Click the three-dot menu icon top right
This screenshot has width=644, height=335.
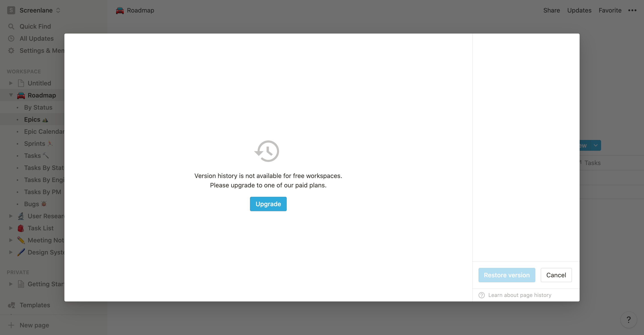click(633, 10)
